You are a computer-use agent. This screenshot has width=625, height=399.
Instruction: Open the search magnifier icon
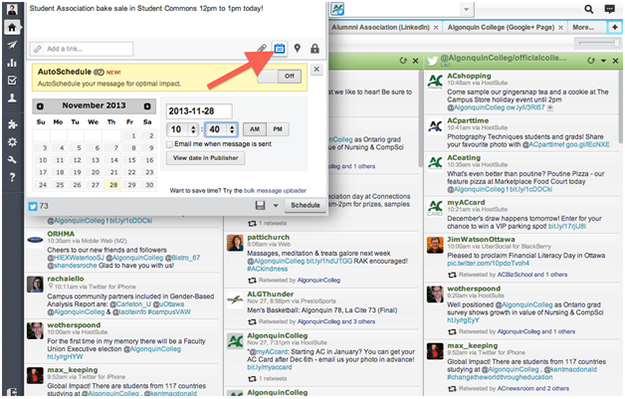click(x=589, y=9)
